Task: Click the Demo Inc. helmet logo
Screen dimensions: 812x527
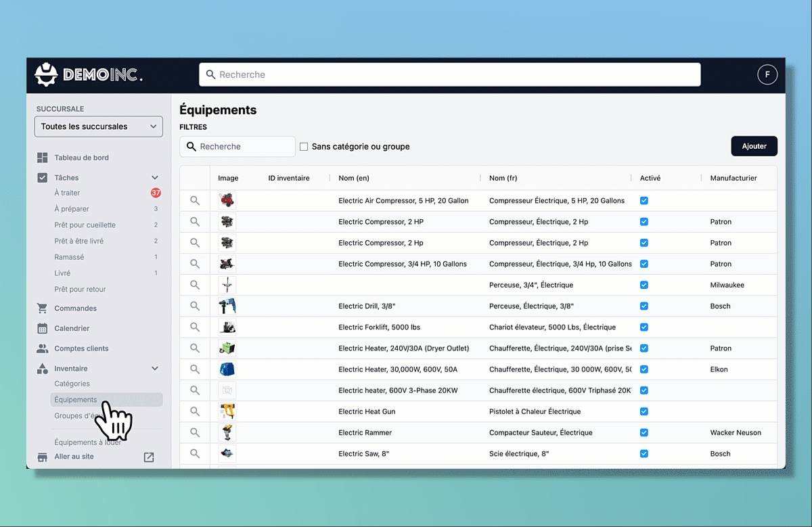Action: point(46,74)
